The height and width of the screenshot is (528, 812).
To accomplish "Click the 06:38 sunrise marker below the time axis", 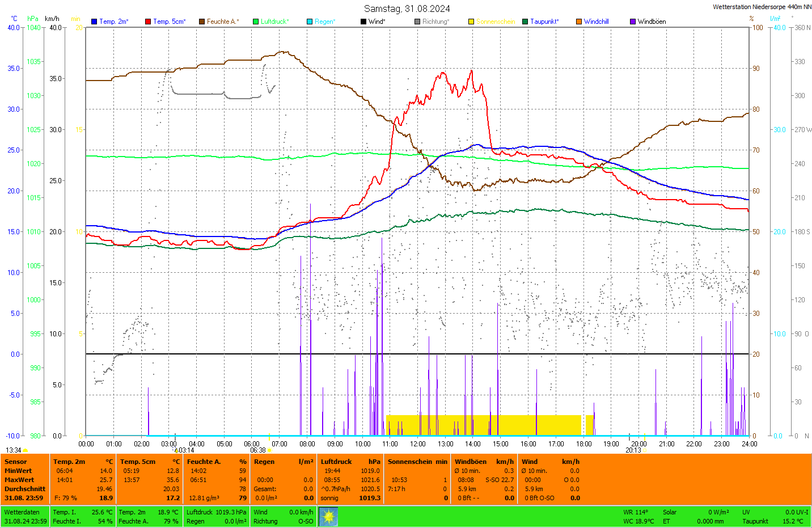I will point(259,450).
